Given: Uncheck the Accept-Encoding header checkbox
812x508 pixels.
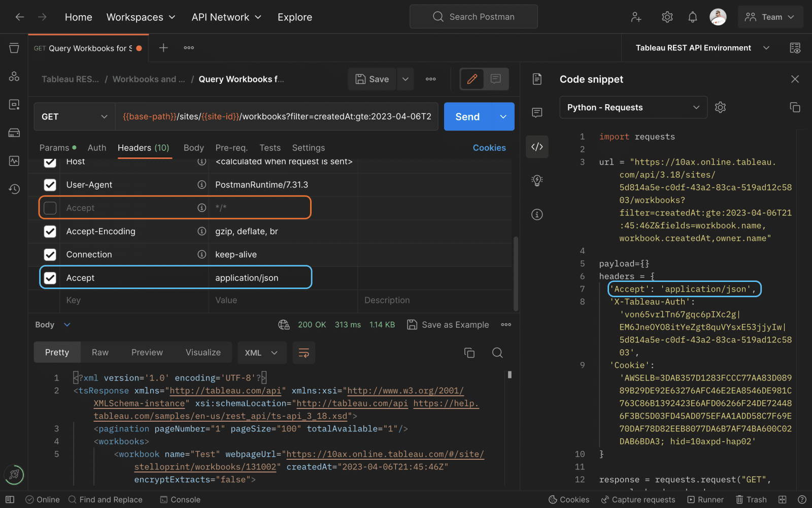Looking at the screenshot, I should (50, 232).
